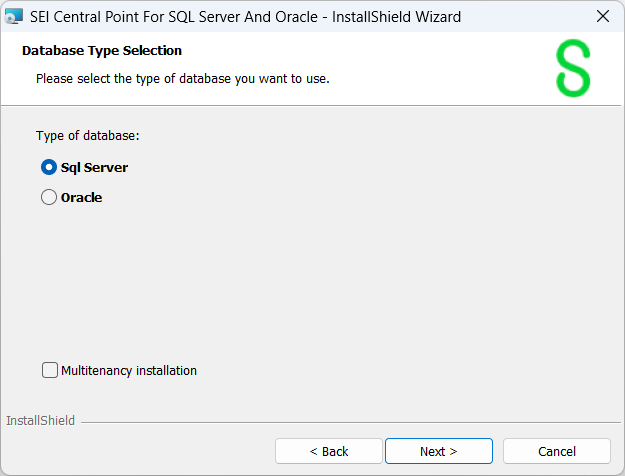Click the green S logo
Viewport: 625px width, 476px height.
(573, 69)
